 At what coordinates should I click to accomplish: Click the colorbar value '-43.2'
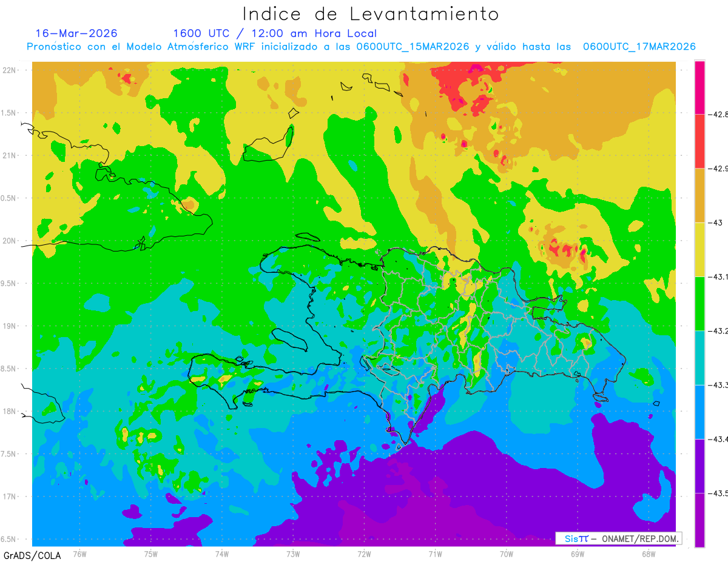718,330
